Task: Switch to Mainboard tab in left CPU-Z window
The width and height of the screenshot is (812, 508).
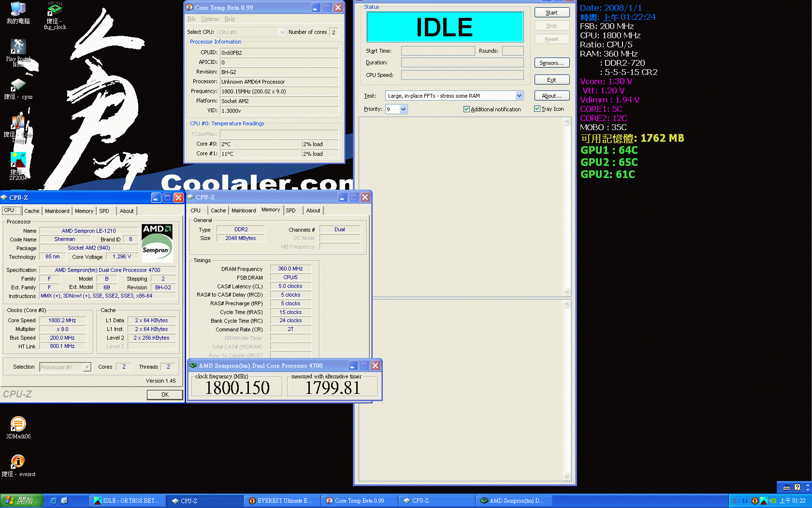Action: click(x=57, y=211)
